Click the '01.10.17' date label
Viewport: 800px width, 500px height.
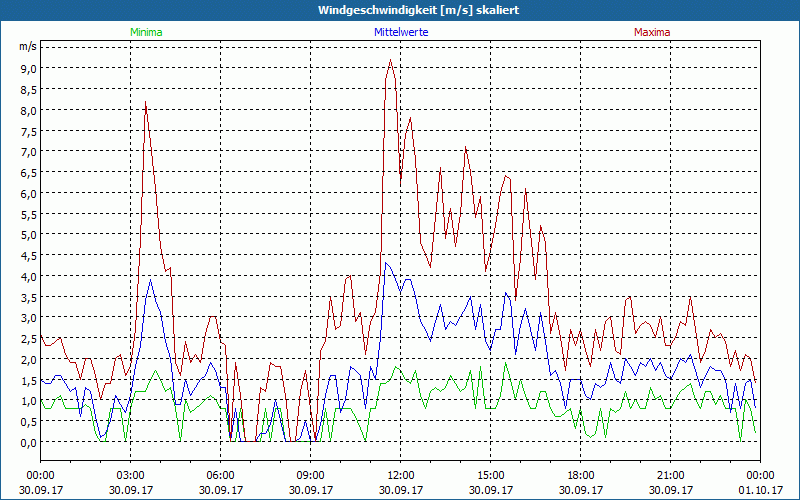[761, 490]
